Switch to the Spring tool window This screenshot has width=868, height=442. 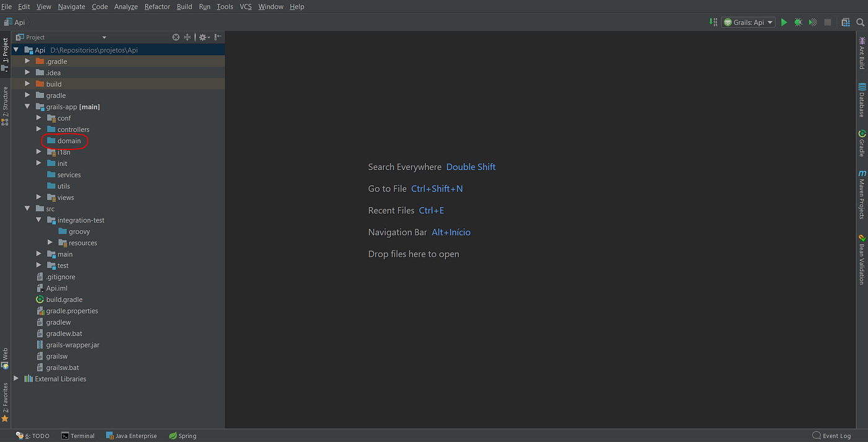182,436
